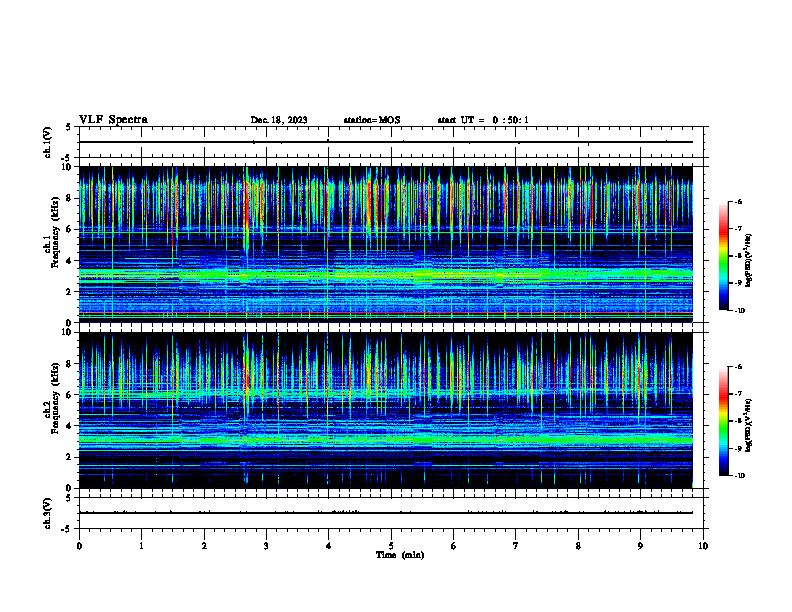
Task: Click time axis tick label "2"
Action: point(204,546)
